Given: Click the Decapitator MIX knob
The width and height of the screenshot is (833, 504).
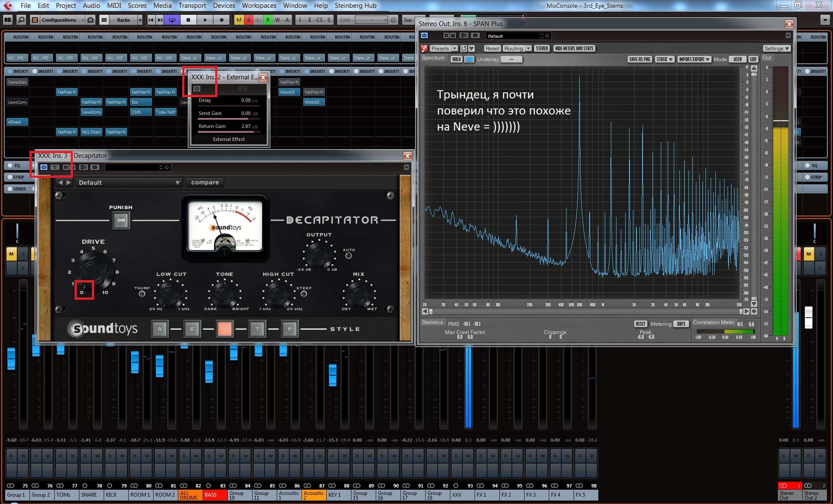Looking at the screenshot, I should [x=358, y=294].
